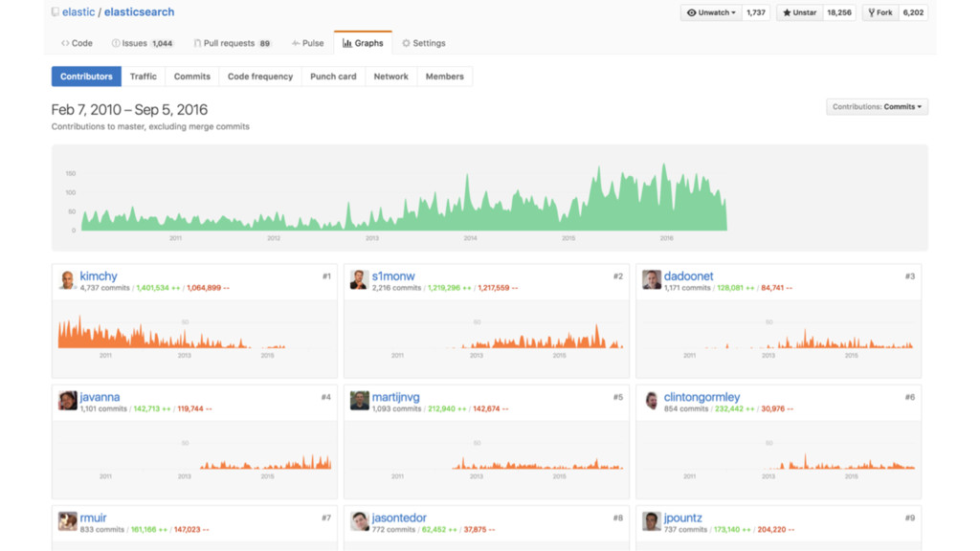Click the Fork button

tap(880, 12)
